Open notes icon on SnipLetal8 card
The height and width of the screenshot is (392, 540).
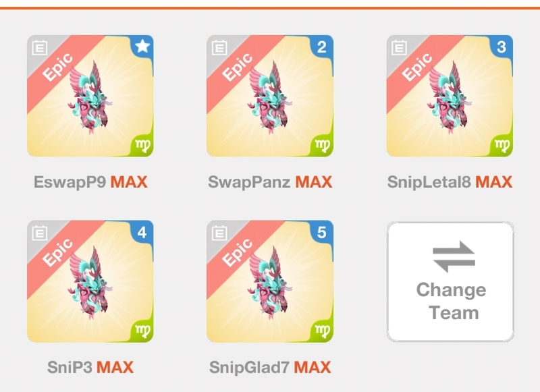point(399,47)
